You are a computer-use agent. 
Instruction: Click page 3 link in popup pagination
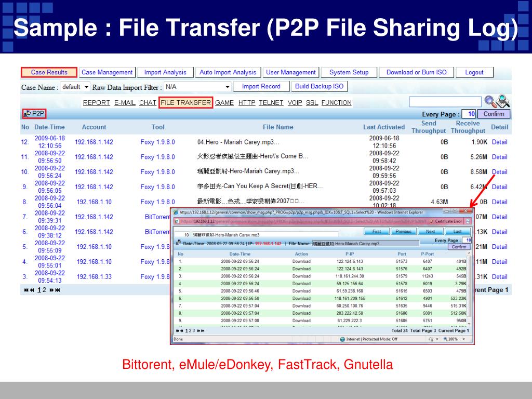(194, 330)
